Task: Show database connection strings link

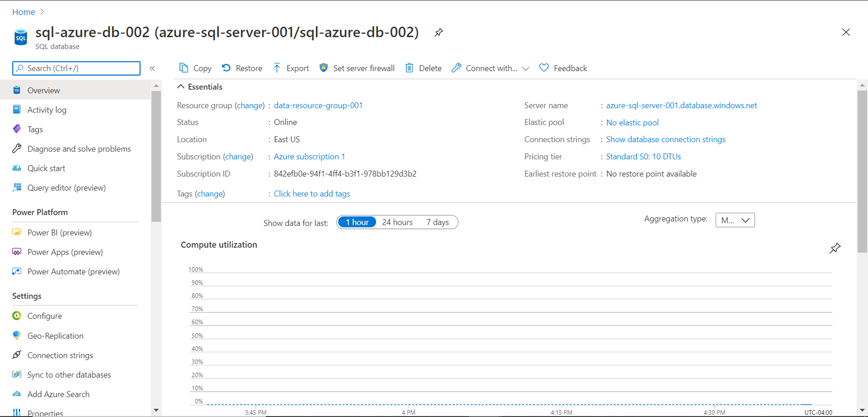Action: [666, 139]
